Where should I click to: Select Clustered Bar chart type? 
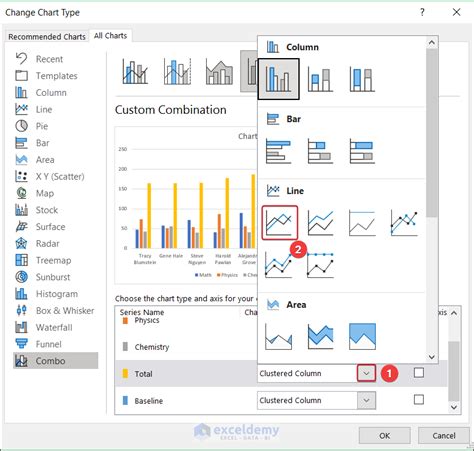[x=278, y=152]
